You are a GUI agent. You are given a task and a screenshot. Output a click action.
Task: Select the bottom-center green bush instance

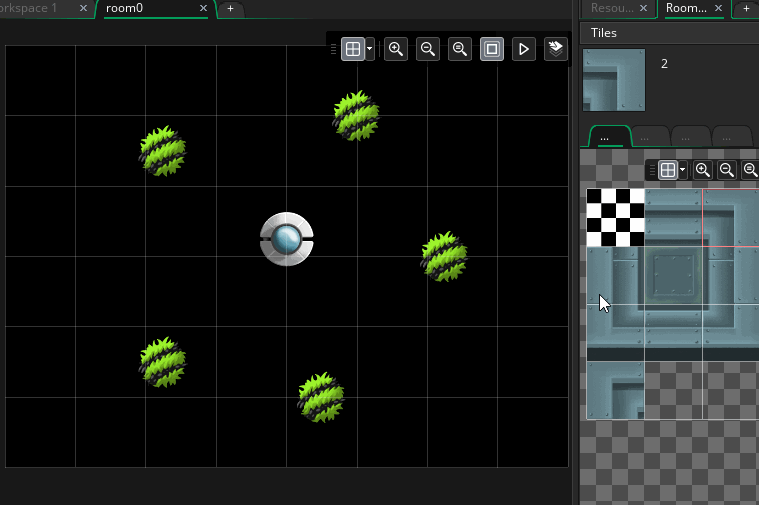321,398
